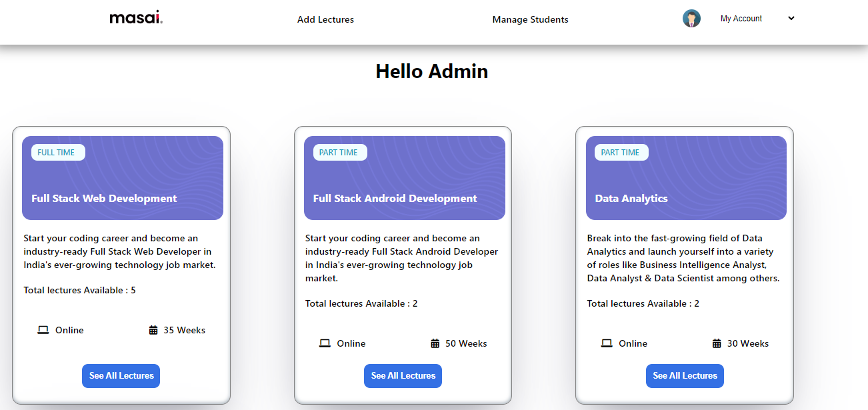868x410 pixels.
Task: Click Online label on Data Analytics card
Action: pyautogui.click(x=633, y=343)
